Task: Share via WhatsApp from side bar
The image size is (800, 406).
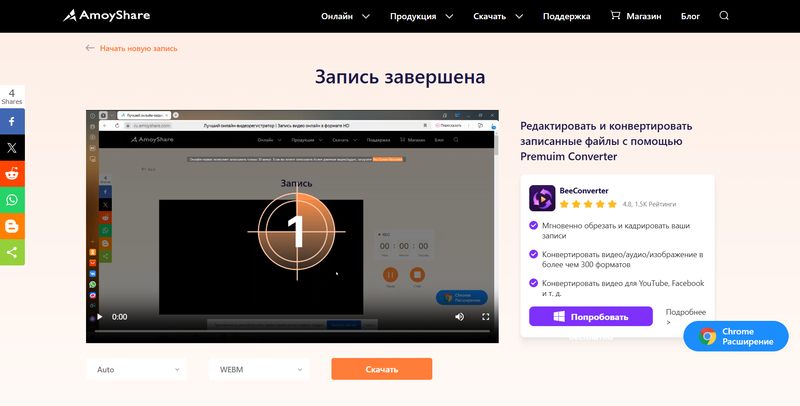Action: [12, 200]
